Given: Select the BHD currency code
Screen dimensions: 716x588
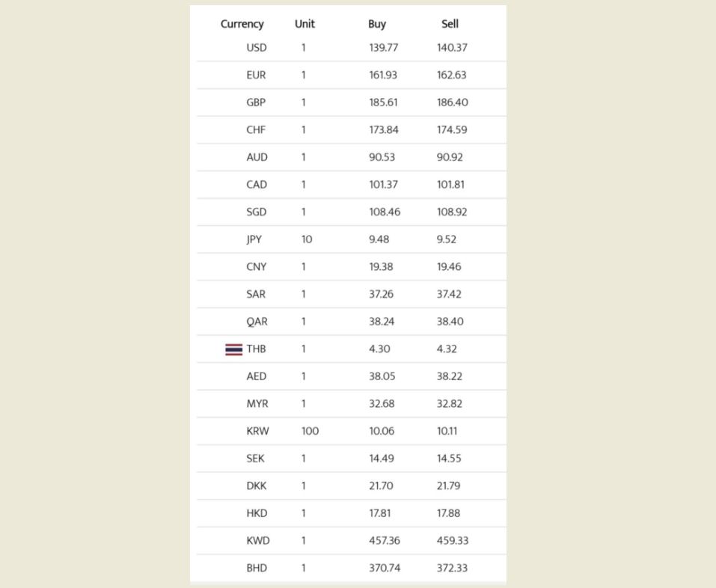Looking at the screenshot, I should [257, 568].
